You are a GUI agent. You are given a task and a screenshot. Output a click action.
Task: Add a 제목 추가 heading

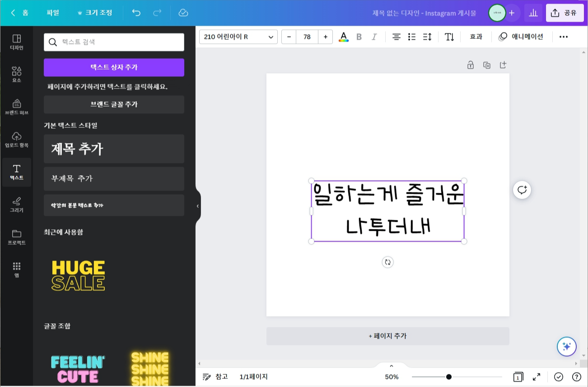114,149
